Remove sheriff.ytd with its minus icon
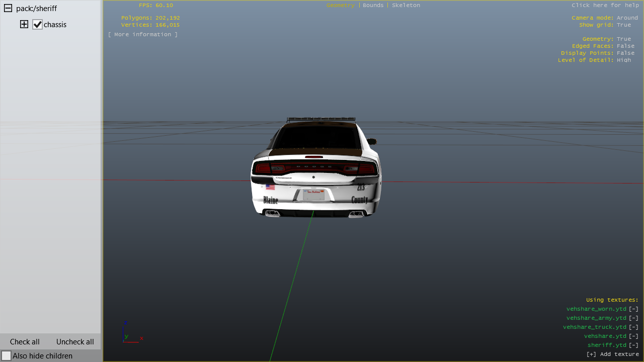 pos(633,345)
